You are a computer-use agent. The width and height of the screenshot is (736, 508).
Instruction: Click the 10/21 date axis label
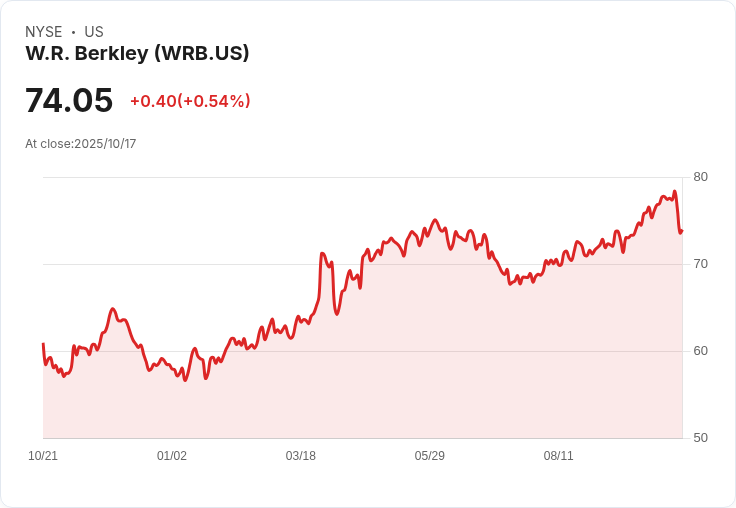pyautogui.click(x=43, y=456)
